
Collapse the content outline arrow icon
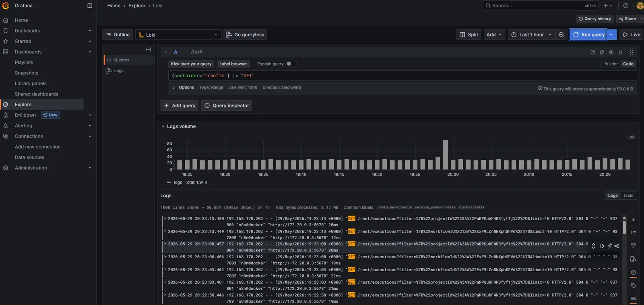coord(148,49)
